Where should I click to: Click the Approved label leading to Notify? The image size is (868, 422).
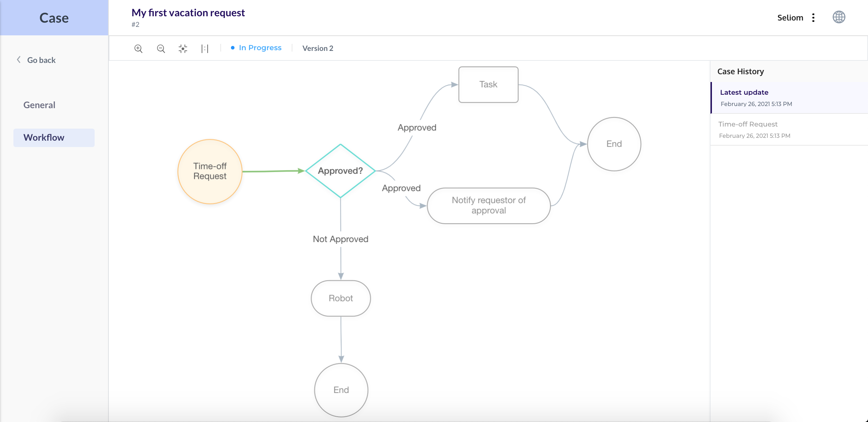401,188
